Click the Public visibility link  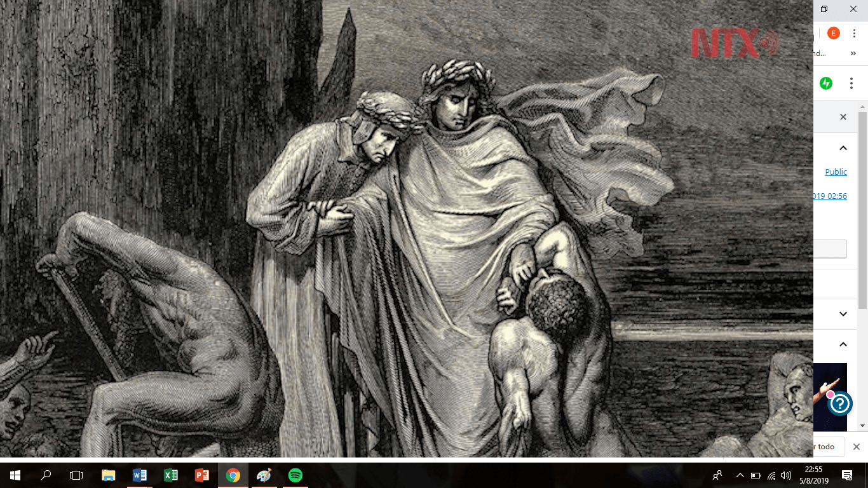click(836, 172)
